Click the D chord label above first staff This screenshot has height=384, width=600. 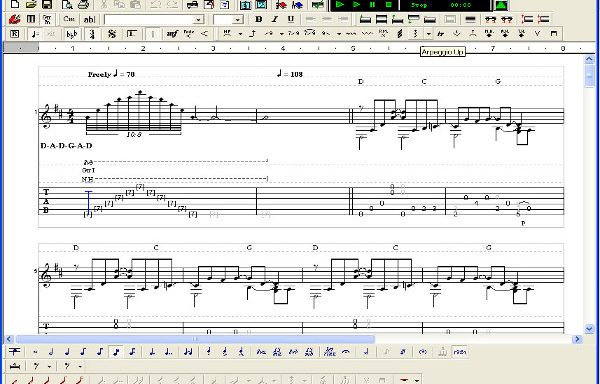pos(360,81)
